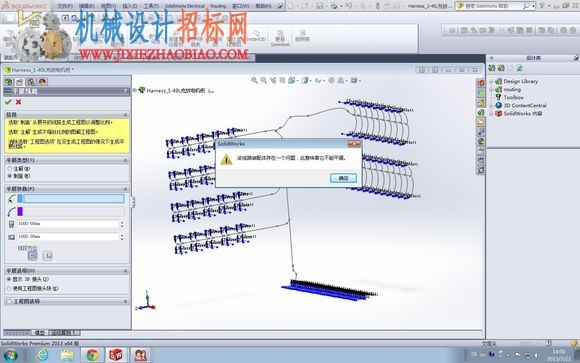Select the 注解 flatten type radio button
Viewport: 580px width, 363px height.
(x=10, y=169)
